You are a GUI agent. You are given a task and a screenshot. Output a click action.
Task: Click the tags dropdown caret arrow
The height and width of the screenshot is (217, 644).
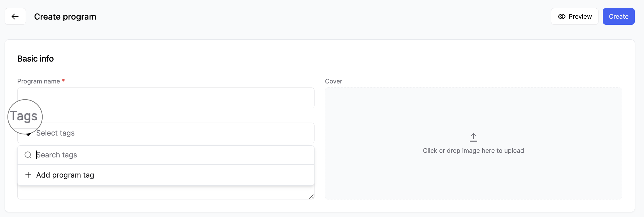click(x=29, y=134)
